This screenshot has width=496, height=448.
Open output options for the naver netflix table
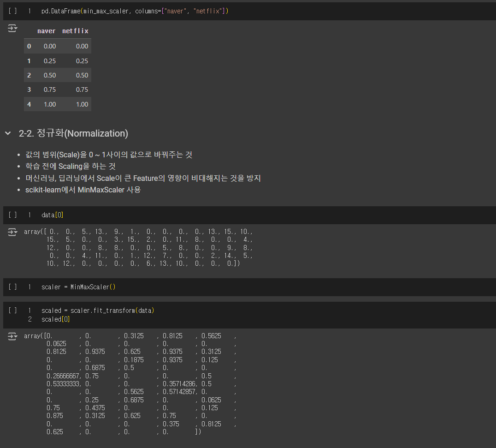(x=12, y=29)
